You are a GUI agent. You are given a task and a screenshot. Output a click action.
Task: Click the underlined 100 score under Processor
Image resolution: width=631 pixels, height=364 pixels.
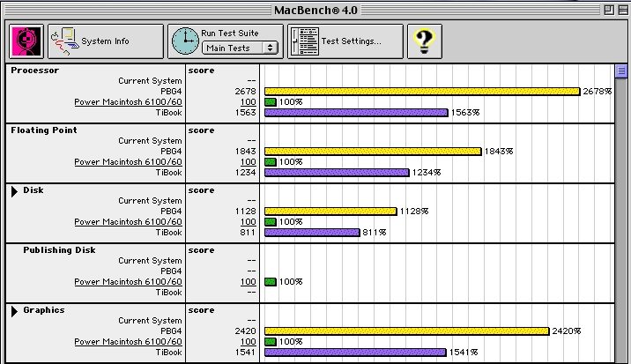click(248, 102)
